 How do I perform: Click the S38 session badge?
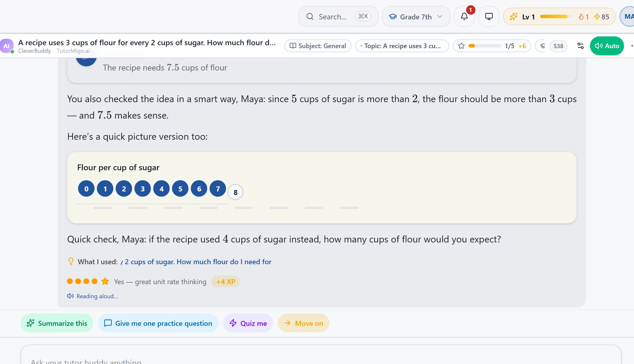[x=558, y=46]
